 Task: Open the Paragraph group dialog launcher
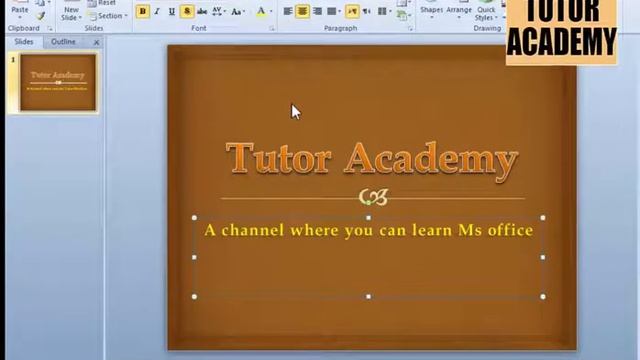coord(410,29)
